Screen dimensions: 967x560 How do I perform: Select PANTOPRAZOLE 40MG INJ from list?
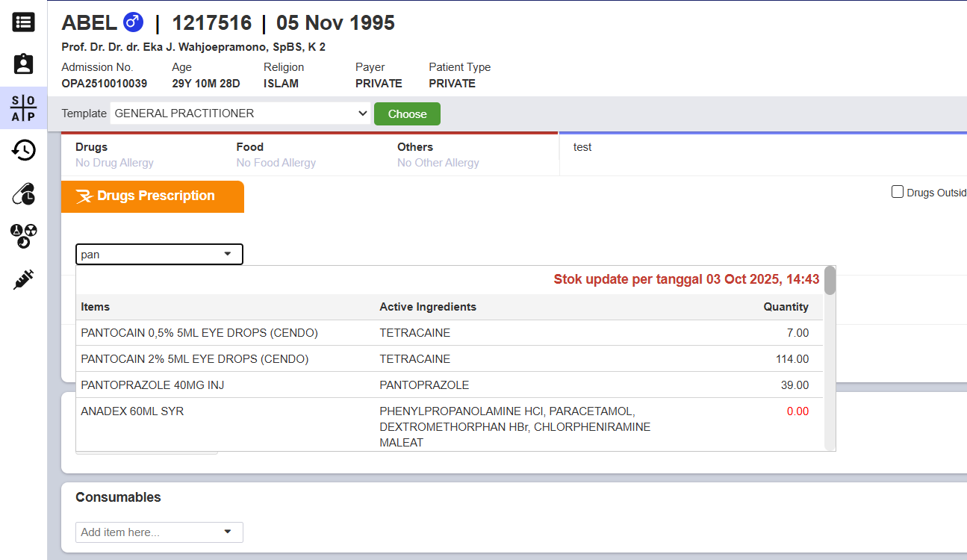pos(152,385)
